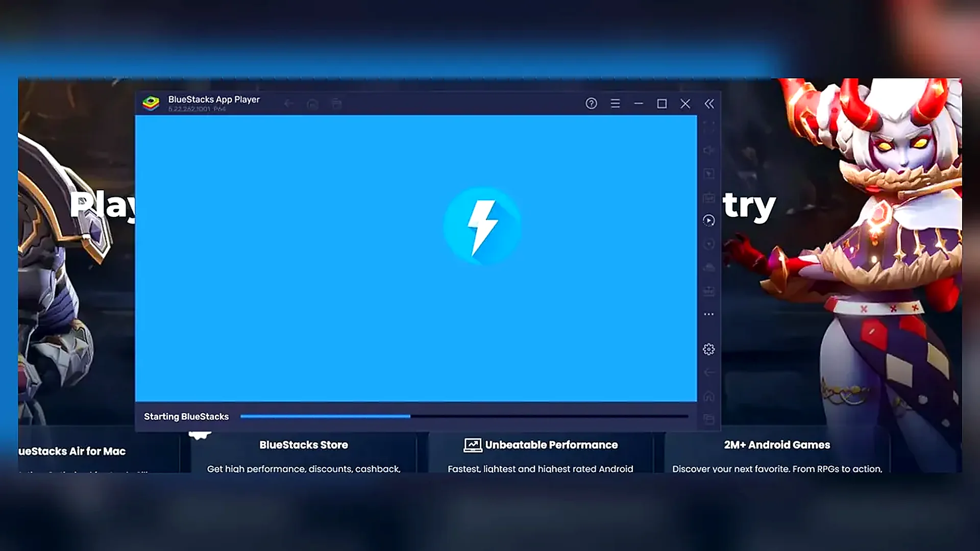Click the circular play icon in side toolbar

709,220
